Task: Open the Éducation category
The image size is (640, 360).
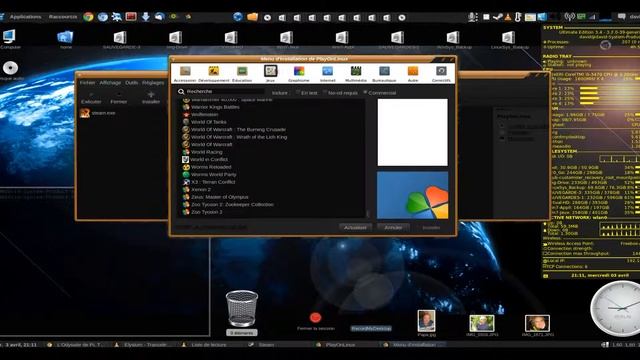Action: [242, 74]
